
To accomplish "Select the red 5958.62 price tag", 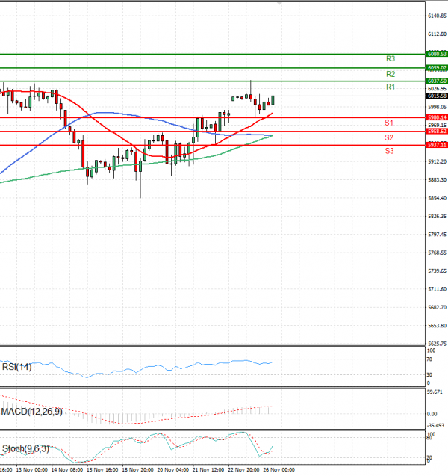I will (437, 132).
